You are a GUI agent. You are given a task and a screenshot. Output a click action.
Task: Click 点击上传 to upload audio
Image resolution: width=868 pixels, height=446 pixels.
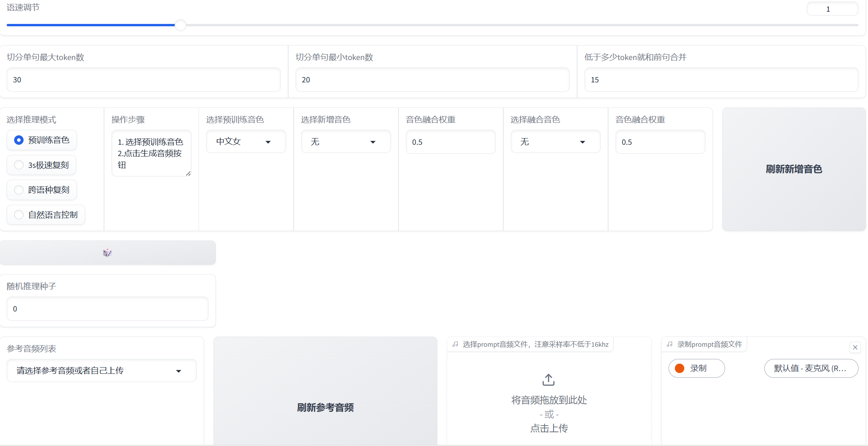549,428
